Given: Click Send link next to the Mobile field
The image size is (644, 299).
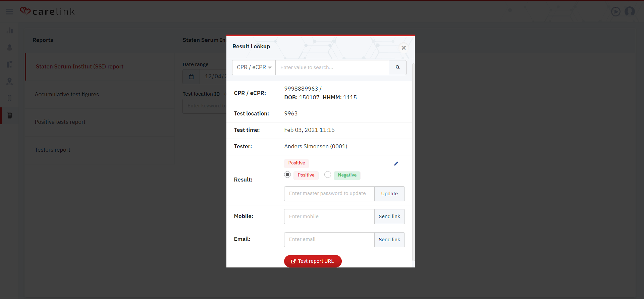Looking at the screenshot, I should click(x=389, y=217).
